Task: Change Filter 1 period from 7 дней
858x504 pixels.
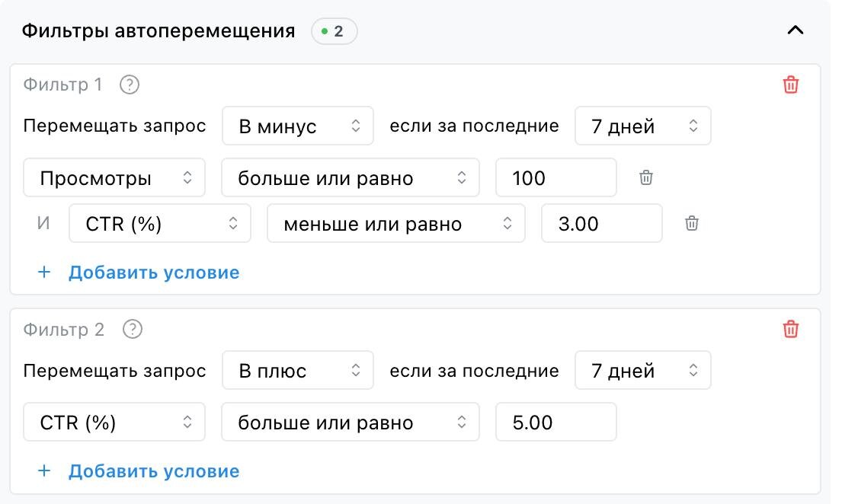Action: point(642,126)
